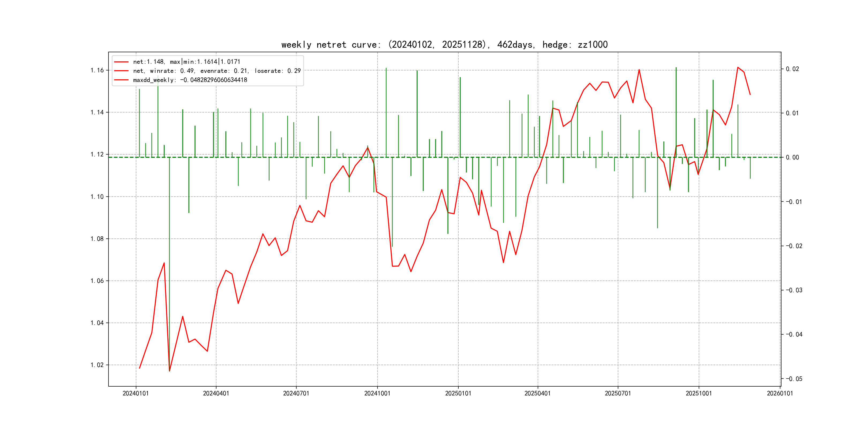868x434 pixels.
Task: Click the 0.00 right axis tick label
Action: point(792,157)
